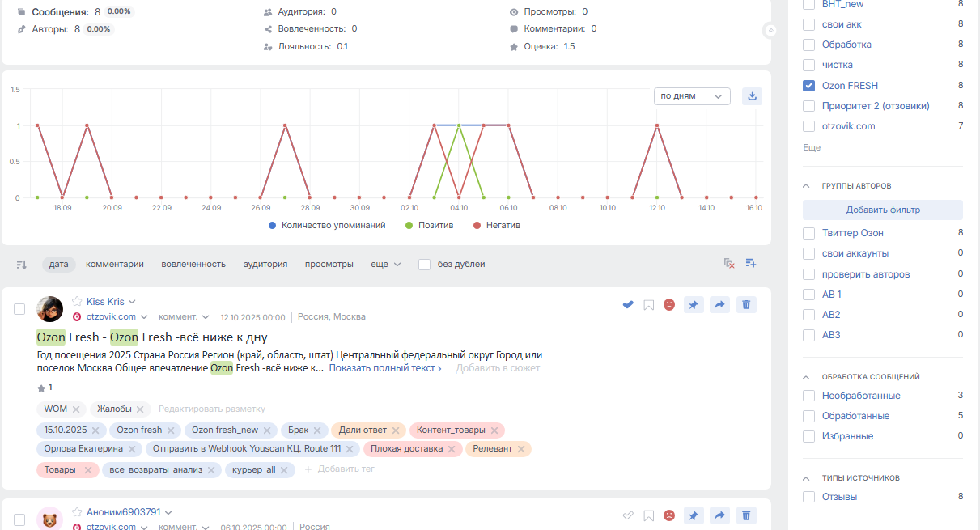Sort posts by 'вовлеченность'

pos(193,264)
